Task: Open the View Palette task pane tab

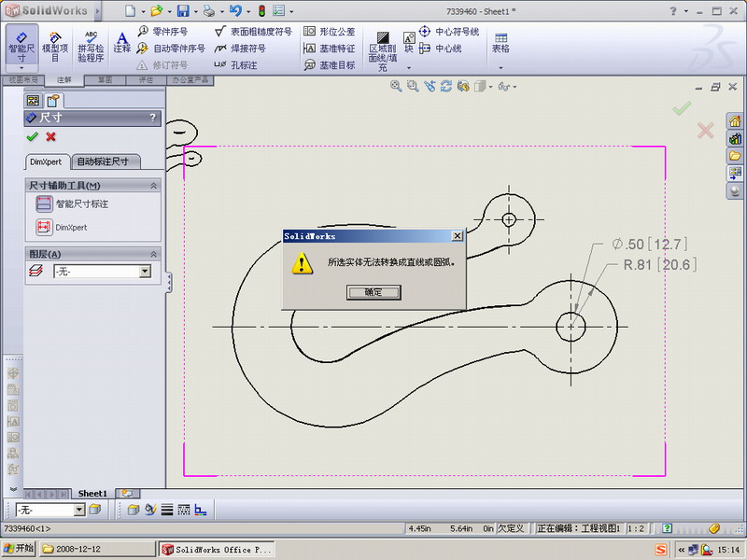Action: pyautogui.click(x=735, y=173)
